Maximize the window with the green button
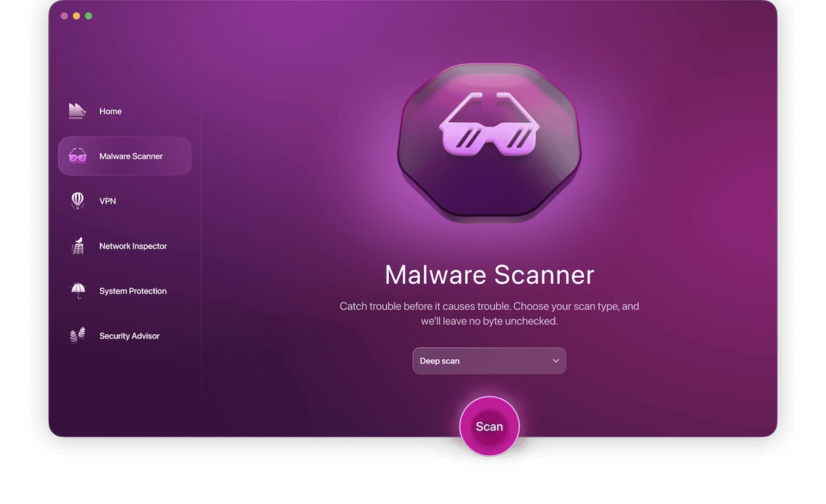This screenshot has height=504, width=826. (89, 16)
